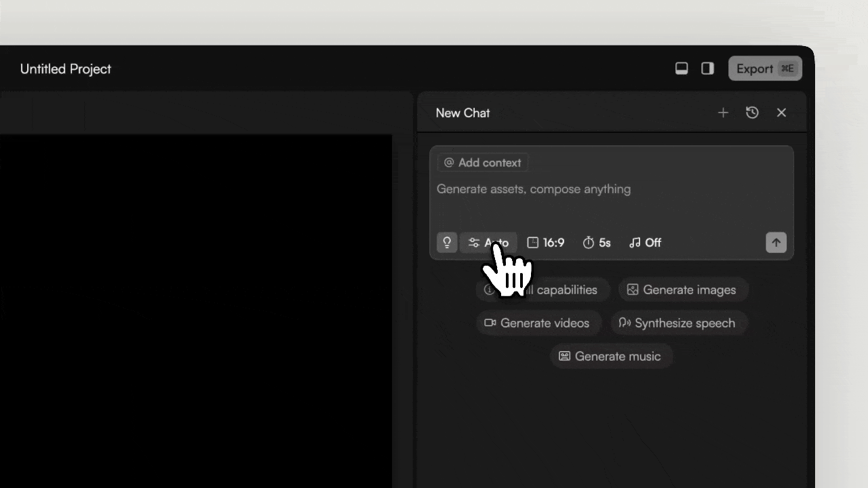868x488 pixels.
Task: Click the Generate images suggestion
Action: coord(683,289)
